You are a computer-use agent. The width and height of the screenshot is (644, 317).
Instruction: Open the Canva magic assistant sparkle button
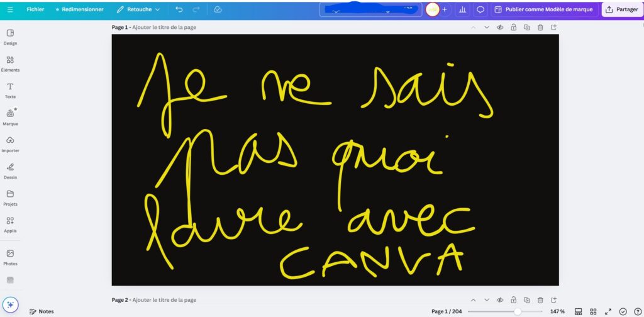pos(10,304)
